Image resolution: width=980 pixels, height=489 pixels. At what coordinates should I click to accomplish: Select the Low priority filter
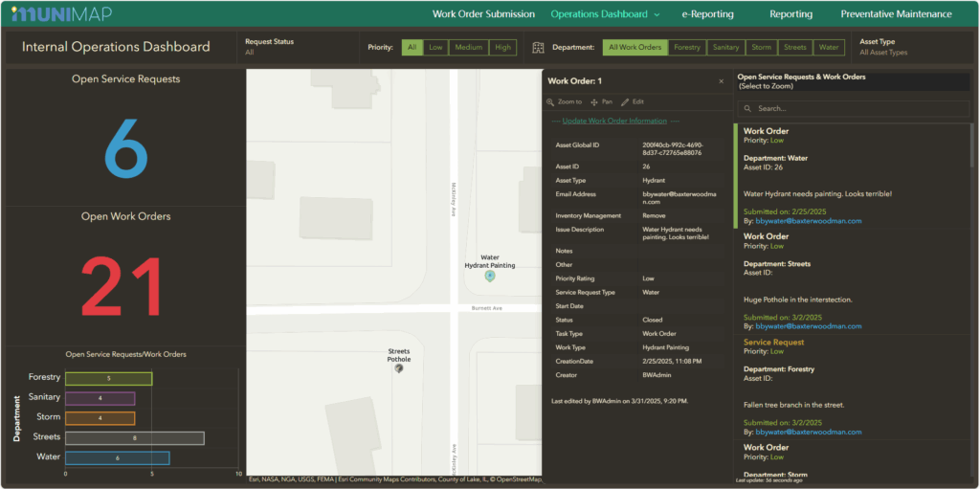click(435, 48)
